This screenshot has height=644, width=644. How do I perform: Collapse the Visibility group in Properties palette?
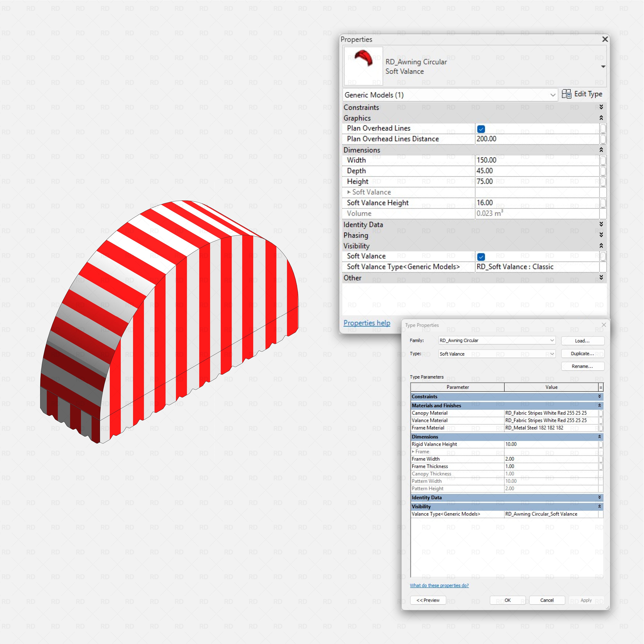tap(601, 246)
